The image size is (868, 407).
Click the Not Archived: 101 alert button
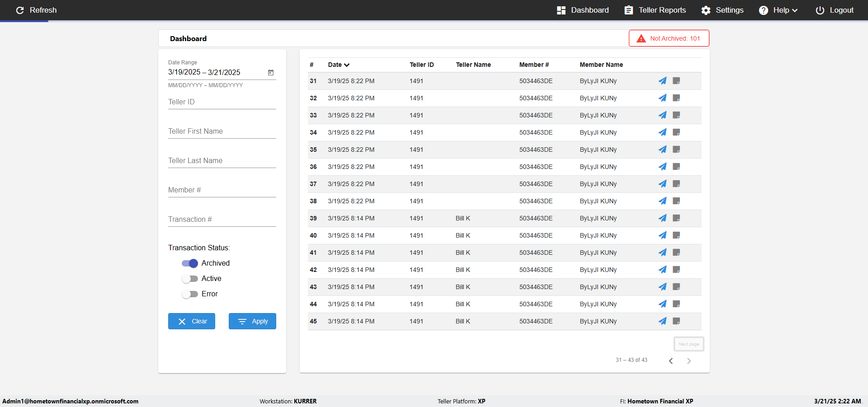pos(669,38)
